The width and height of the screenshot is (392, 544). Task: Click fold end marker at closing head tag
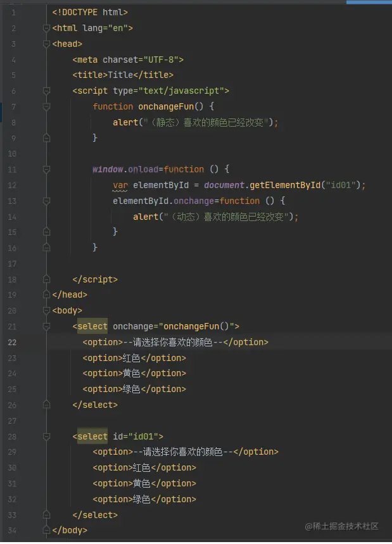tap(46, 294)
